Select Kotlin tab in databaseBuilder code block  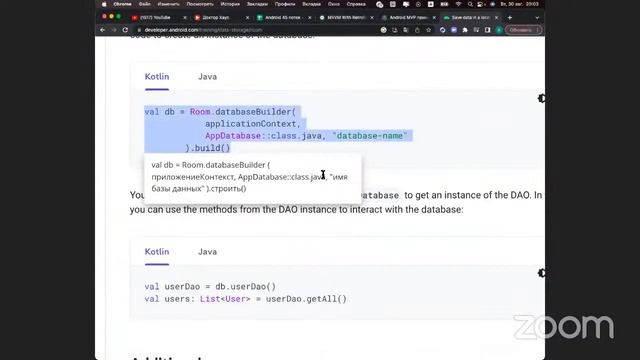pos(157,77)
